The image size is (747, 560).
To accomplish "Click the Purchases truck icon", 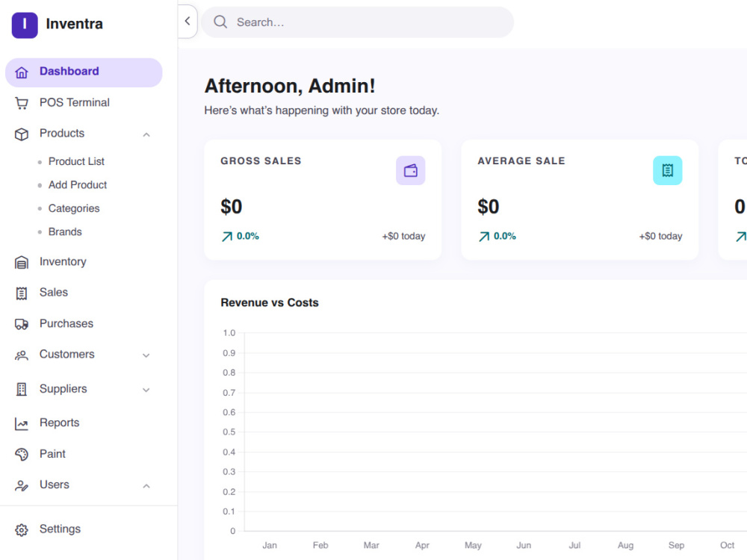I will [x=22, y=324].
